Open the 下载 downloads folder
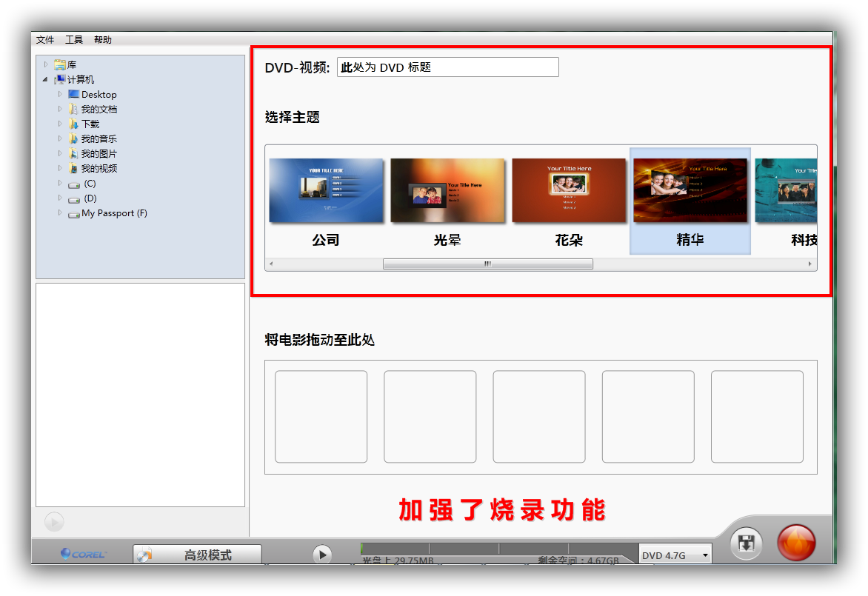Image resolution: width=868 pixels, height=596 pixels. [90, 124]
